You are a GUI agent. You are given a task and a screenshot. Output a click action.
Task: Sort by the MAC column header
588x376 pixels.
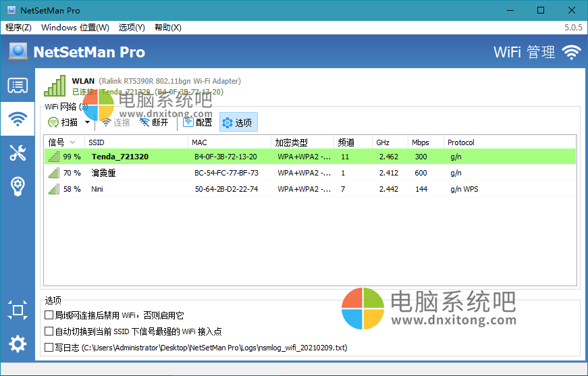229,142
